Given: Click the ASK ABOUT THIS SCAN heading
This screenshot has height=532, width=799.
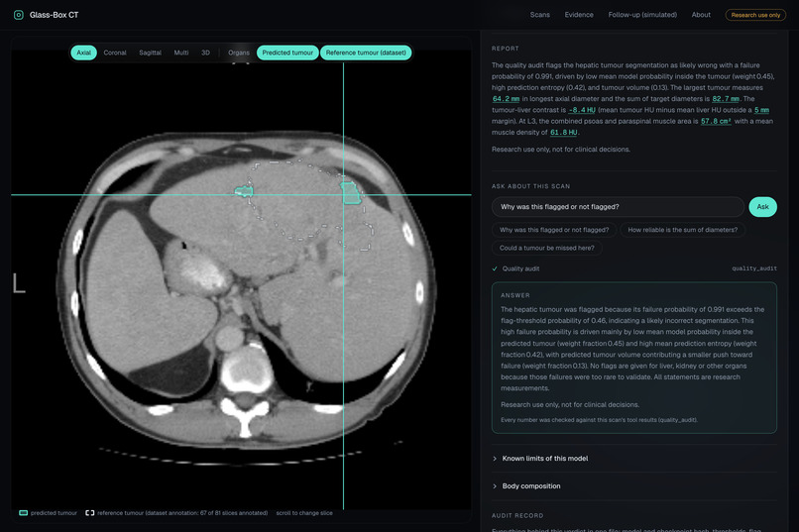Looking at the screenshot, I should click(x=530, y=186).
